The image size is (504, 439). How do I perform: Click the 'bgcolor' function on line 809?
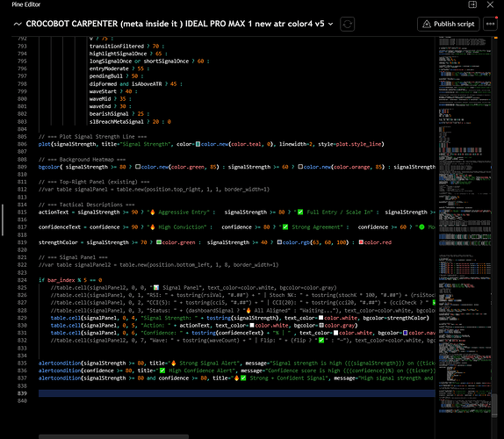point(49,167)
